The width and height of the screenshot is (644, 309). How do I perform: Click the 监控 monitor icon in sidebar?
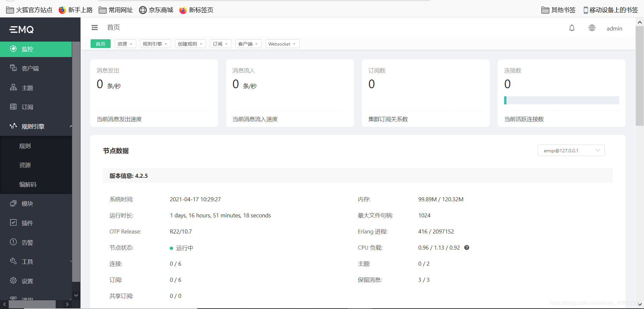13,49
